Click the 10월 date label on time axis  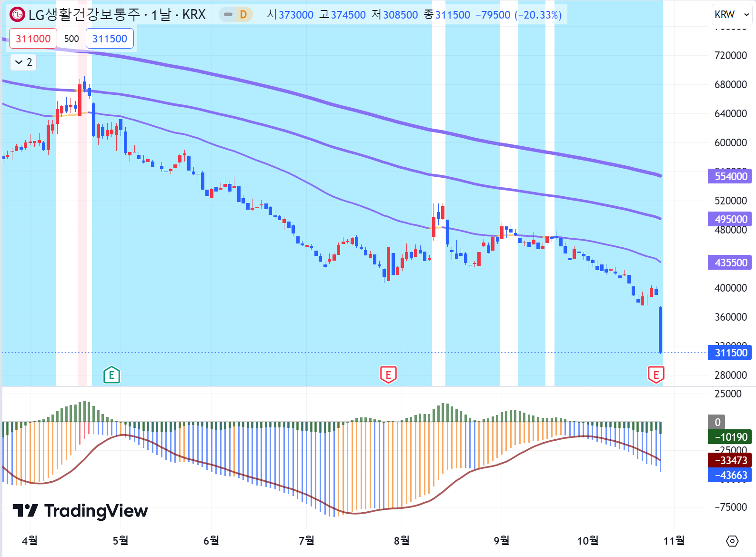tap(588, 540)
